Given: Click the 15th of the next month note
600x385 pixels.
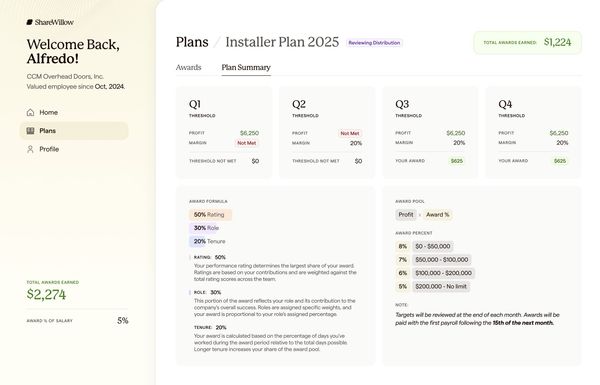Looking at the screenshot, I should click(x=523, y=323).
